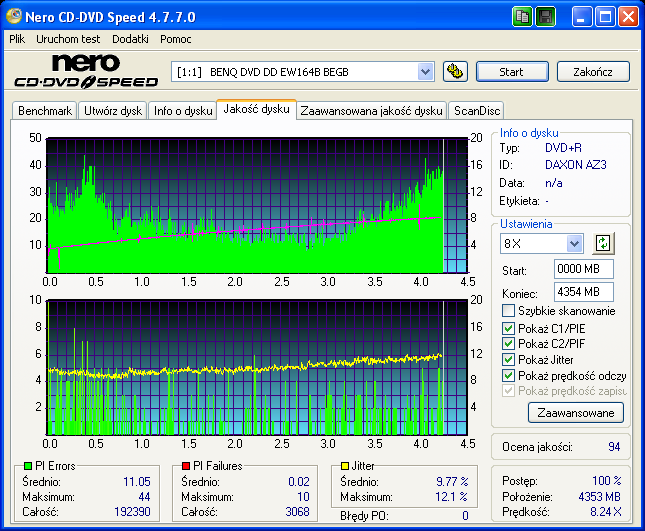
Task: Click PI Failures average 0.02
Action: pos(299,481)
